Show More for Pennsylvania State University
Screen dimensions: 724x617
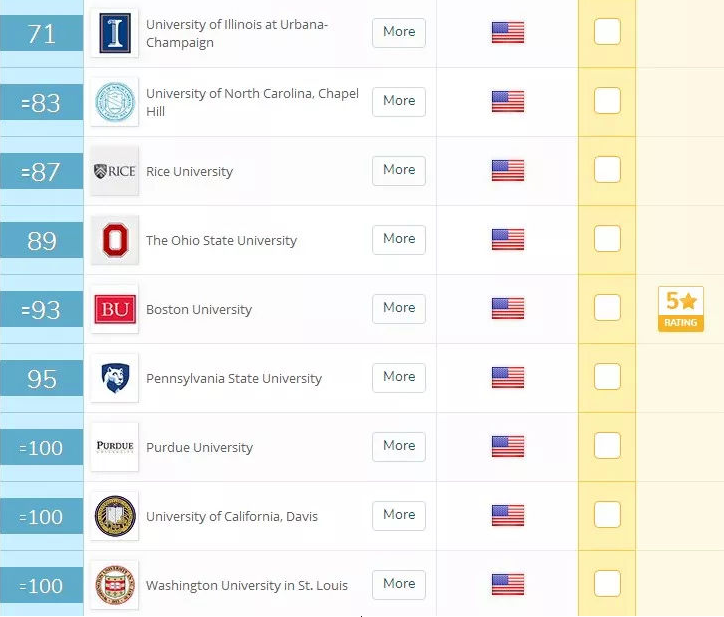[x=398, y=378]
